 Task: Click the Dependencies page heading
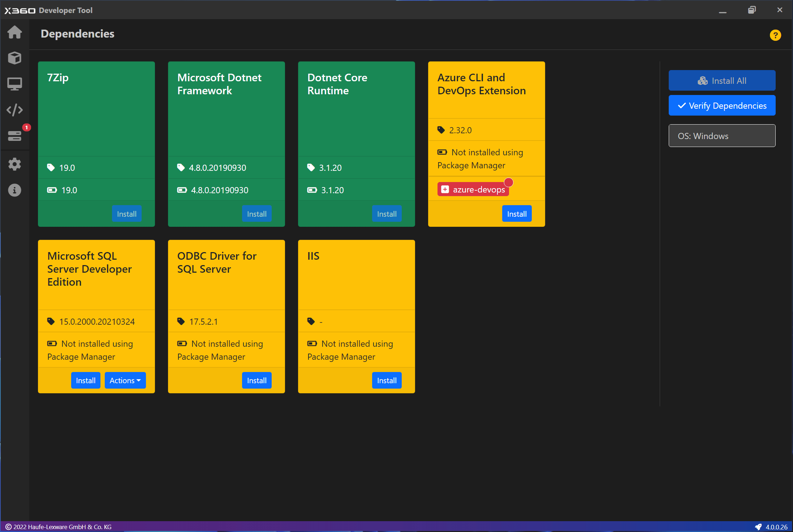tap(77, 34)
